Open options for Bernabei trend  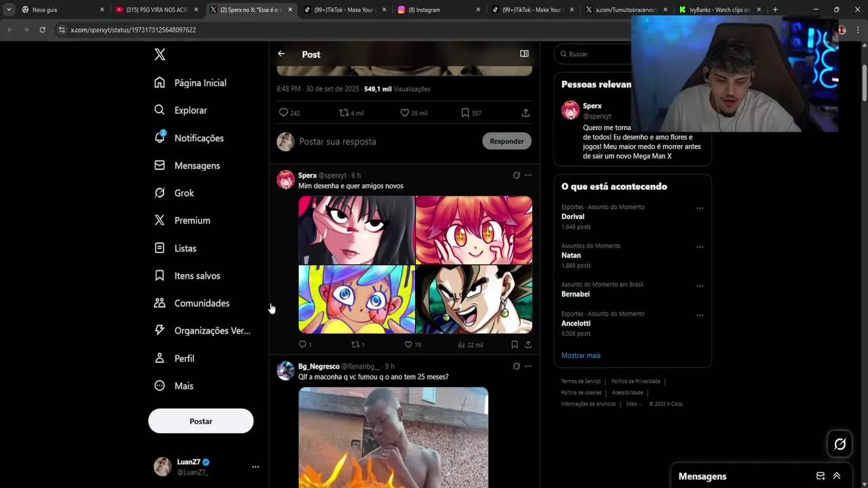700,285
